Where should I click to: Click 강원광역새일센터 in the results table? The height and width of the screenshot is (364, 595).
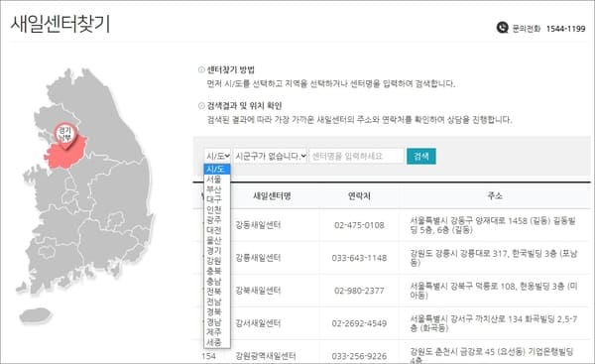pos(266,356)
